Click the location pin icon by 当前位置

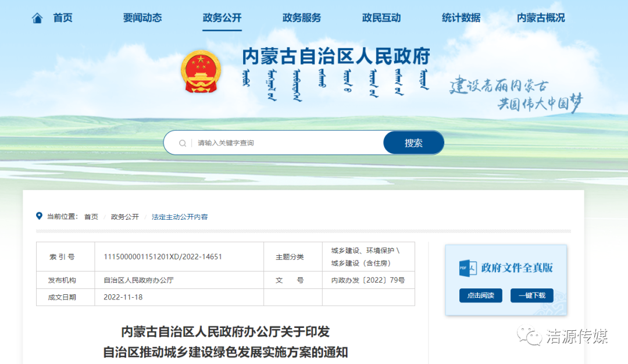pyautogui.click(x=38, y=216)
